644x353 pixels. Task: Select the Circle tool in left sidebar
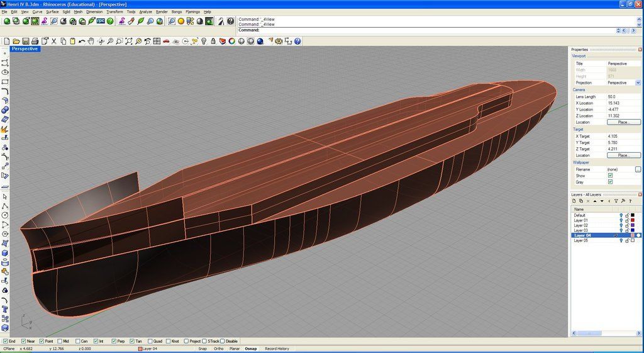coord(5,215)
